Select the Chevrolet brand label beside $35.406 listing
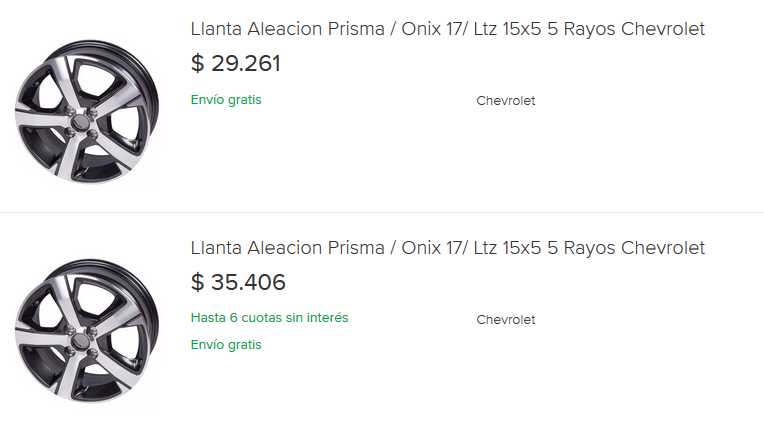 pos(506,320)
